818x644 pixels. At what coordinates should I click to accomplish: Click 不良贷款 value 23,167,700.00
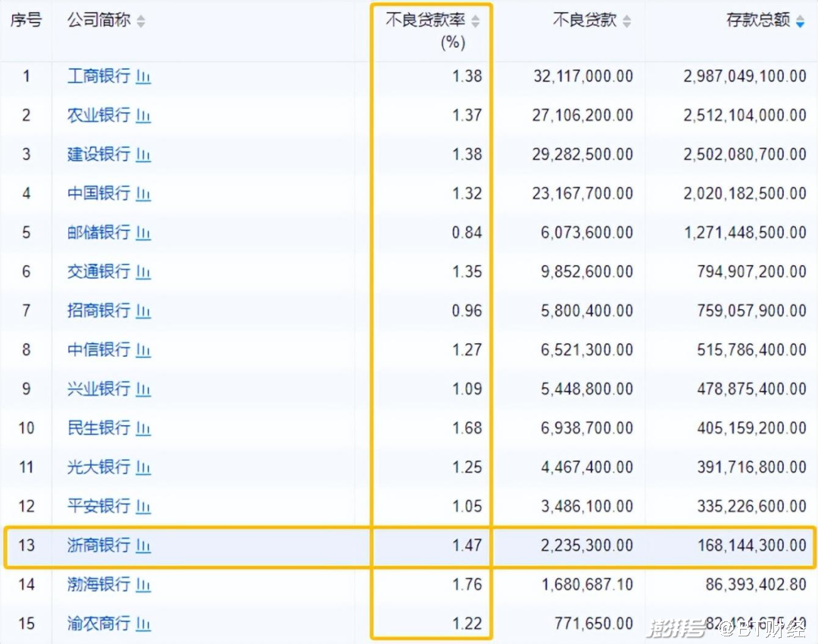pyautogui.click(x=582, y=194)
